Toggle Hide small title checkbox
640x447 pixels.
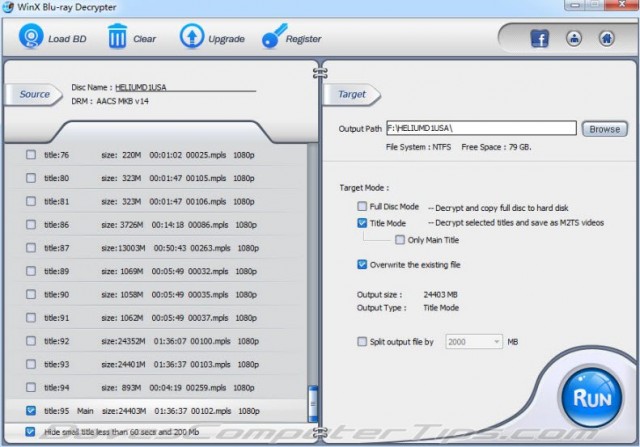pos(30,431)
